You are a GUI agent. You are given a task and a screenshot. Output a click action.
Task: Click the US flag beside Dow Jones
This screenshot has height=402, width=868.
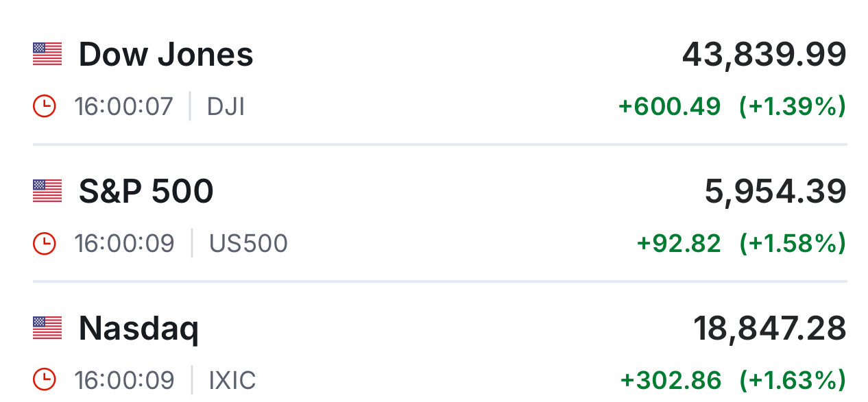[47, 54]
